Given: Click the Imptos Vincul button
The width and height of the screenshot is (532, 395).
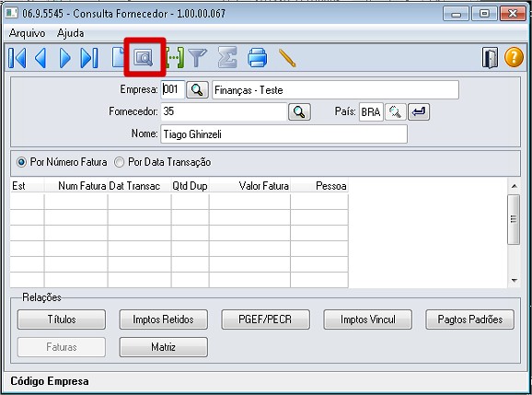Looking at the screenshot, I should click(x=368, y=319).
